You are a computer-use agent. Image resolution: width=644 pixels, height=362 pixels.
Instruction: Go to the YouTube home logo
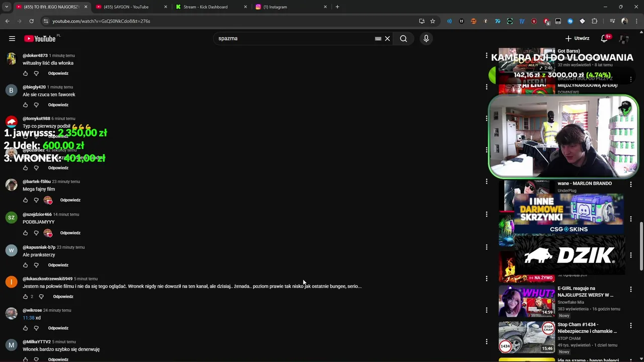[40, 39]
